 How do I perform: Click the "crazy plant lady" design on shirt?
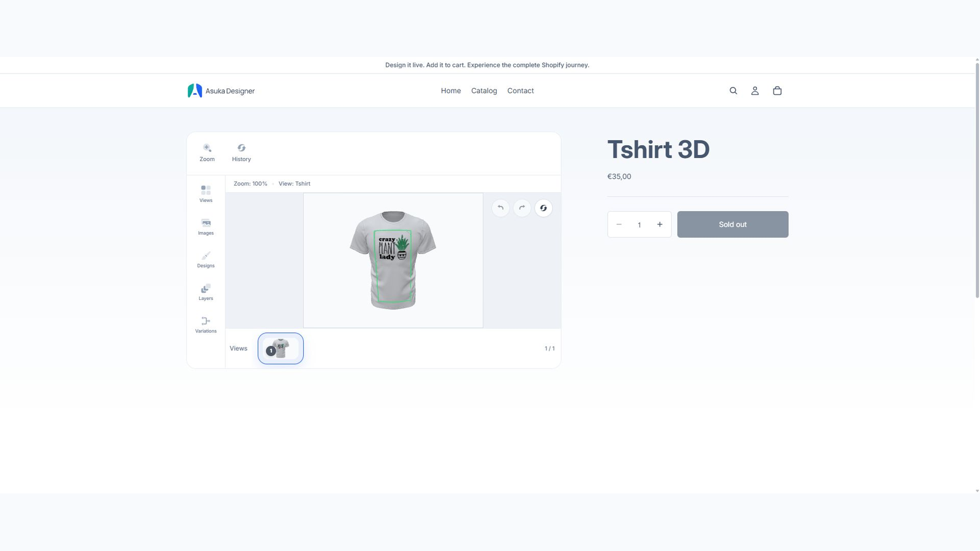393,248
